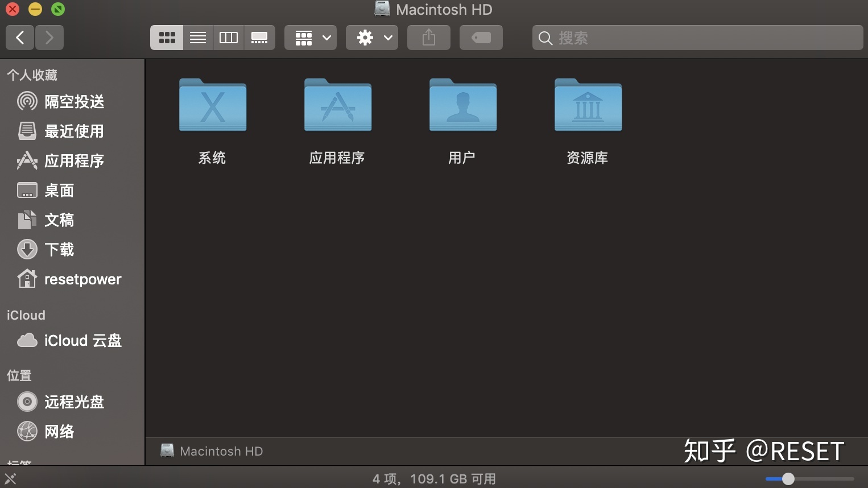Click the AirDrop icon in sidebar
The width and height of the screenshot is (868, 488).
tap(27, 102)
